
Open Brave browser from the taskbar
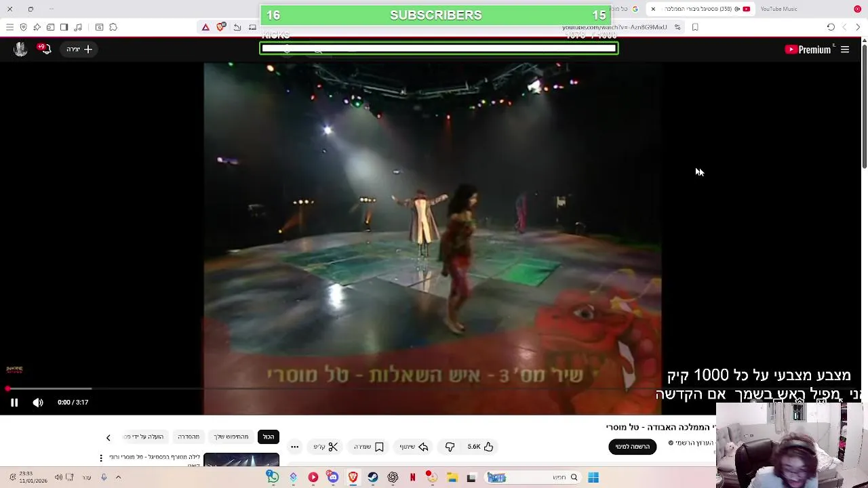tap(353, 477)
